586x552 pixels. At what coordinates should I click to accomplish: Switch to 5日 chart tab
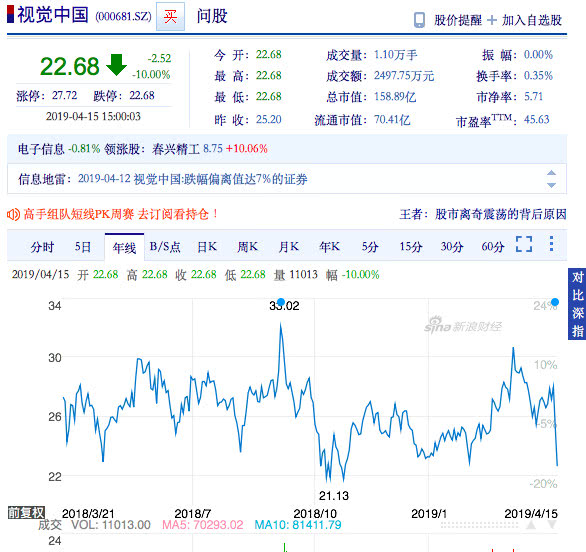click(x=83, y=247)
